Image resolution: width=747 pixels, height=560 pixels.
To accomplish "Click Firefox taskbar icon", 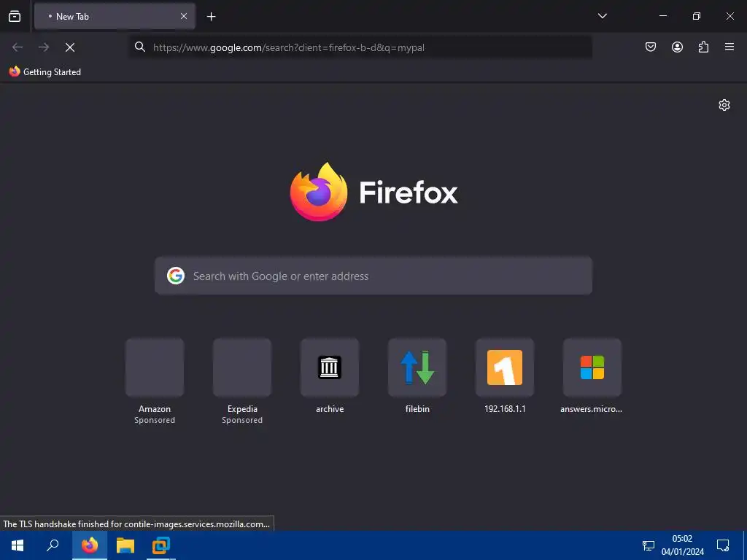I will [x=90, y=545].
